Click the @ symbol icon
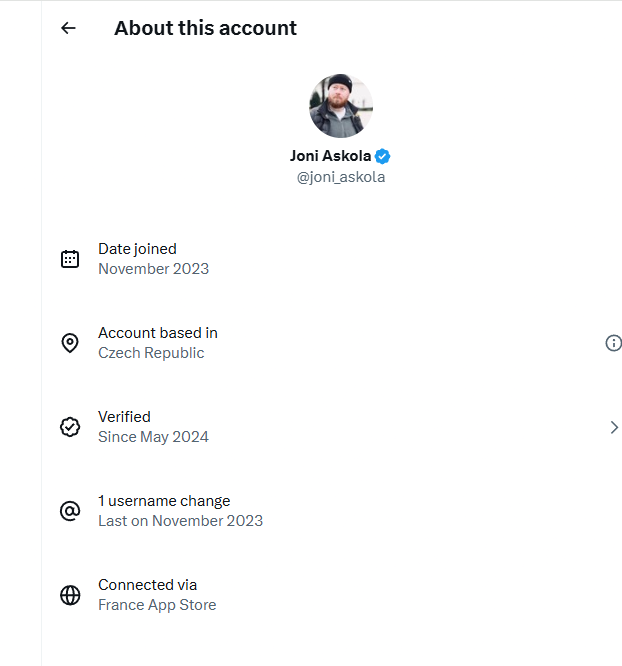The height and width of the screenshot is (666, 622). pyautogui.click(x=70, y=511)
